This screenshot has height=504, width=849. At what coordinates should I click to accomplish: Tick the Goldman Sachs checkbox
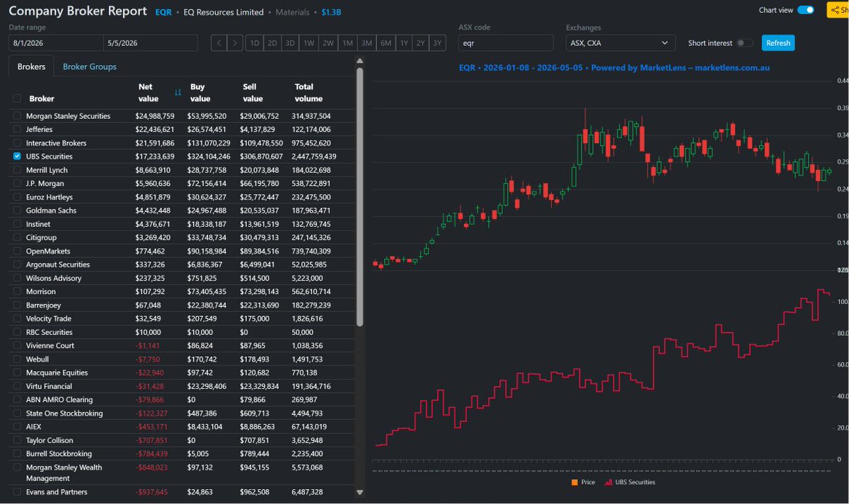17,210
